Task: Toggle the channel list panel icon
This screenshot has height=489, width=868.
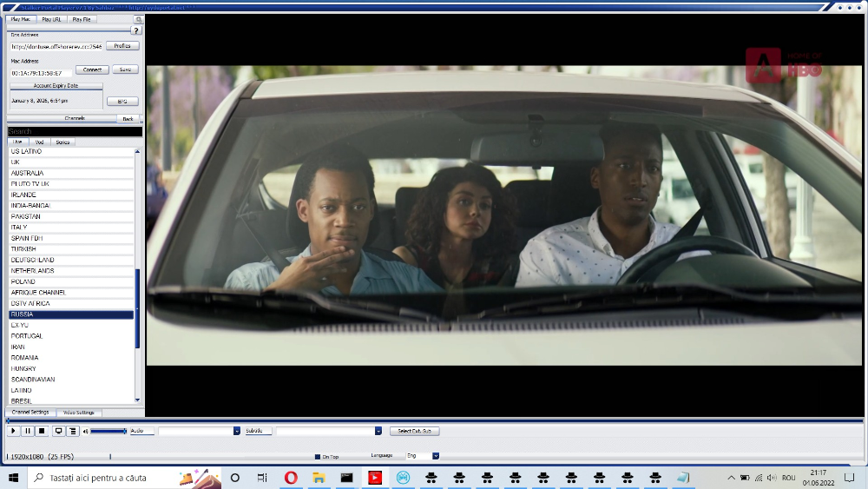Action: 73,431
